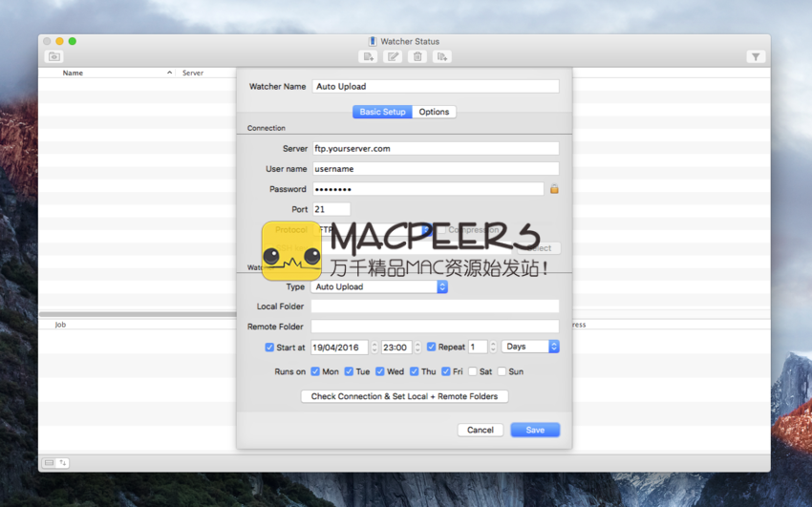Click the folder icon in top-left toolbar
This screenshot has width=812, height=507.
[x=54, y=57]
